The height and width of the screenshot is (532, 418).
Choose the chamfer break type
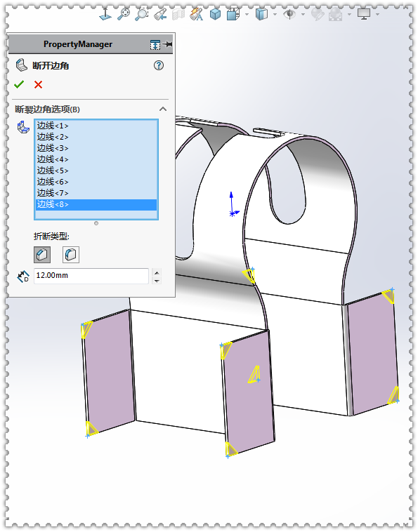(x=42, y=255)
